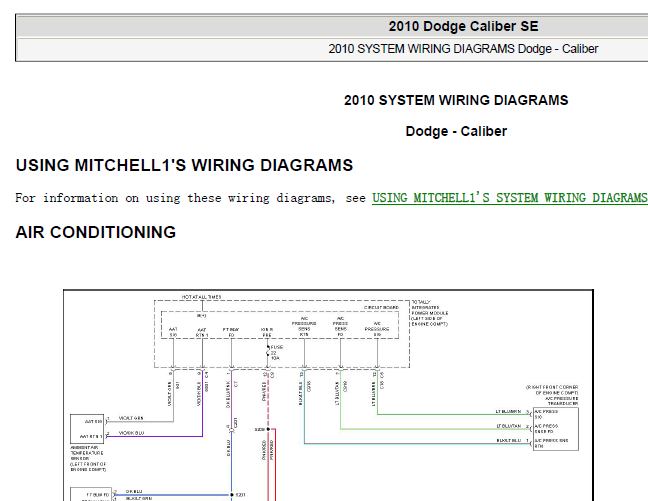Open the USING MITCHELL1'S SYSTEM WIRING DIAGRAMS link

pos(510,198)
